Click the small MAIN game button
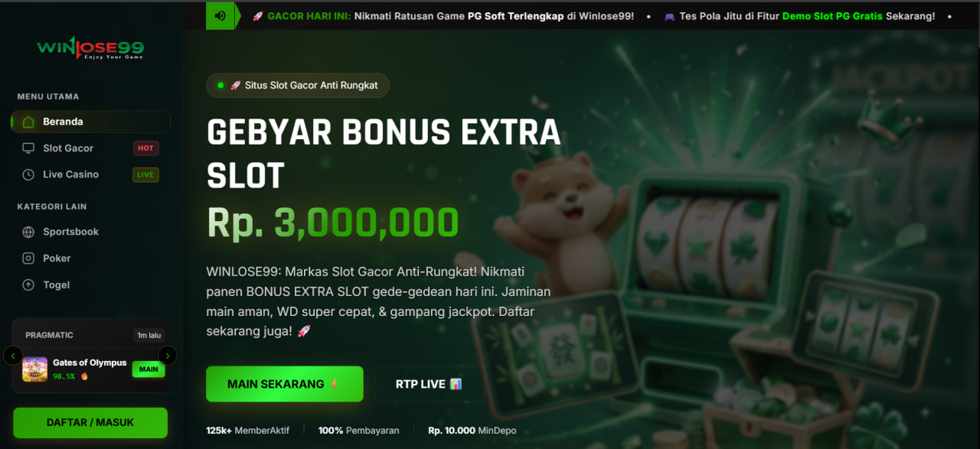This screenshot has width=980, height=449. 149,369
